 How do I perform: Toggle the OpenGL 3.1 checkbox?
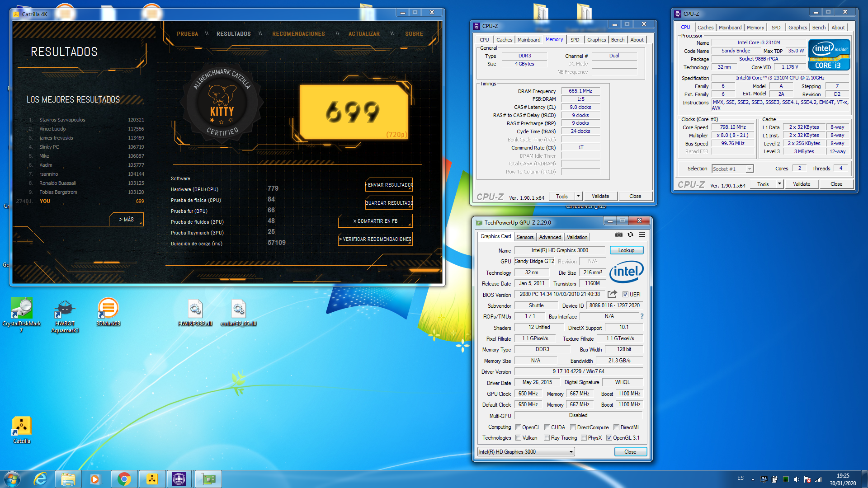(609, 438)
